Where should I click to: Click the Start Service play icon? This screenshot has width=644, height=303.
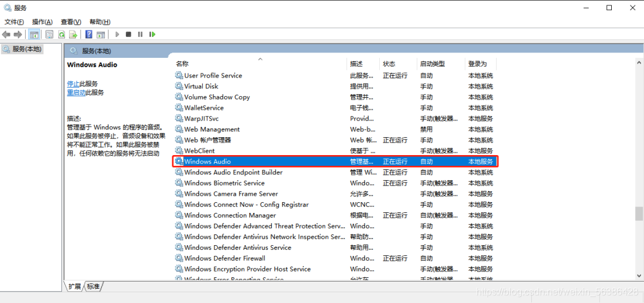tap(117, 35)
